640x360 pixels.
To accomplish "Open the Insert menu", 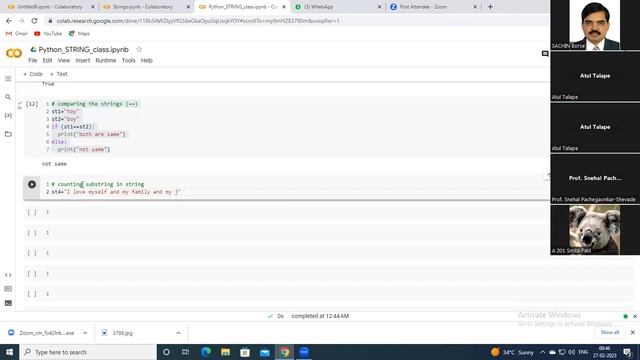I will (82, 60).
